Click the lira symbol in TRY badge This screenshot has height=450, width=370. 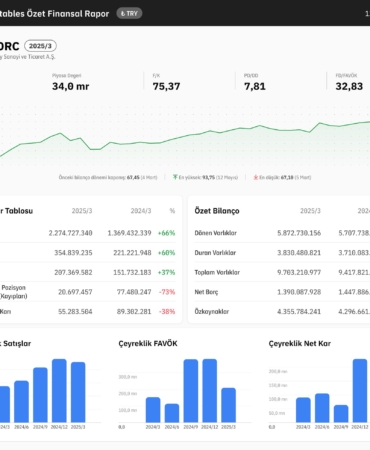pos(123,14)
